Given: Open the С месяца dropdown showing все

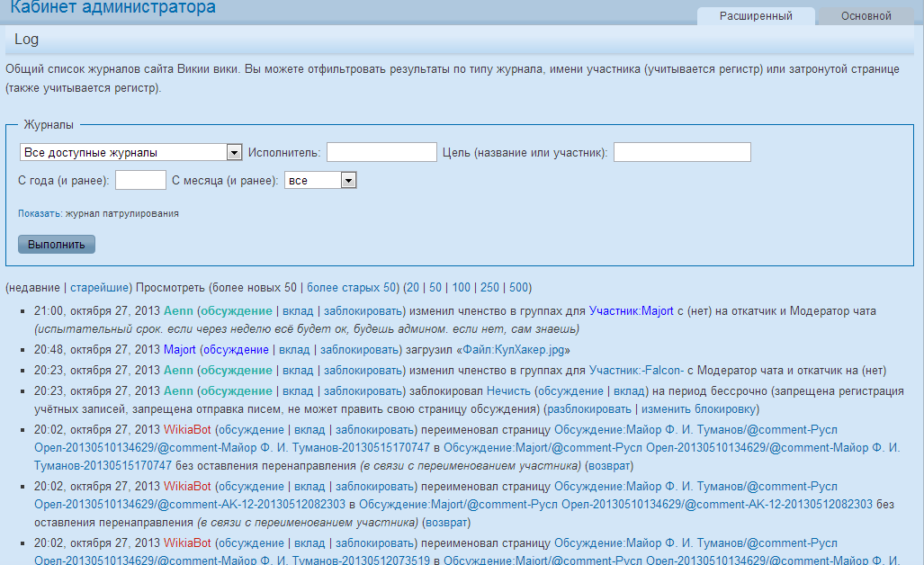Looking at the screenshot, I should [x=320, y=180].
